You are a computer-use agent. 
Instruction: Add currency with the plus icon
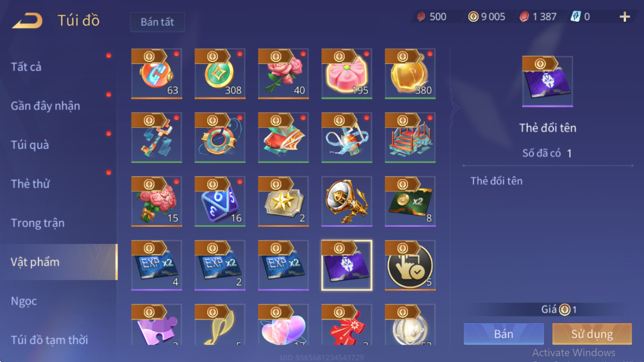tap(624, 17)
